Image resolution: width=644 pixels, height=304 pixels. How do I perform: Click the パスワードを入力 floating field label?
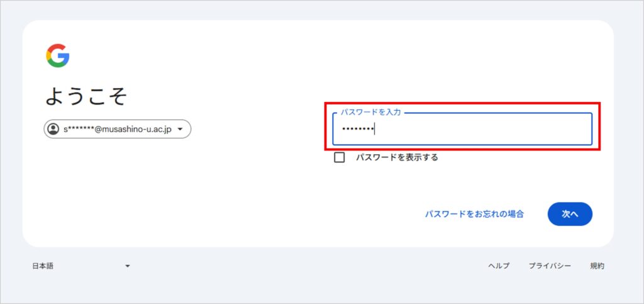pyautogui.click(x=370, y=112)
